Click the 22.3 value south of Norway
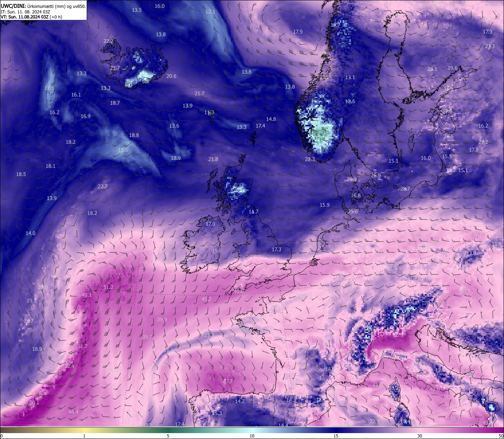This screenshot has width=504, height=439. click(310, 159)
